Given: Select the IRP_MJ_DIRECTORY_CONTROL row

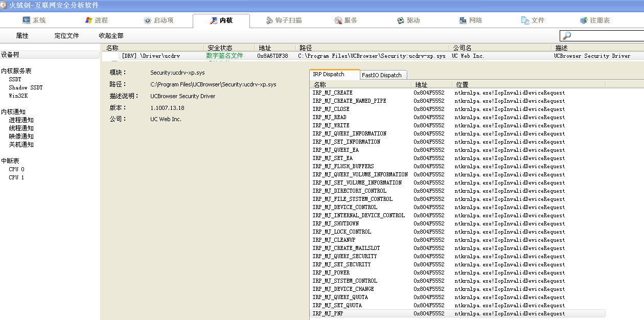Looking at the screenshot, I should (457, 191).
